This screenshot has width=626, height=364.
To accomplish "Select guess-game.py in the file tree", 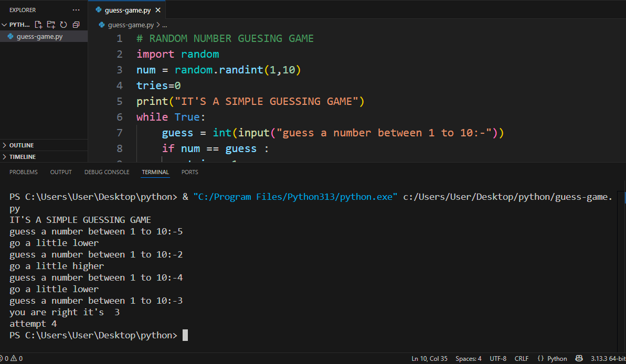I will [39, 37].
